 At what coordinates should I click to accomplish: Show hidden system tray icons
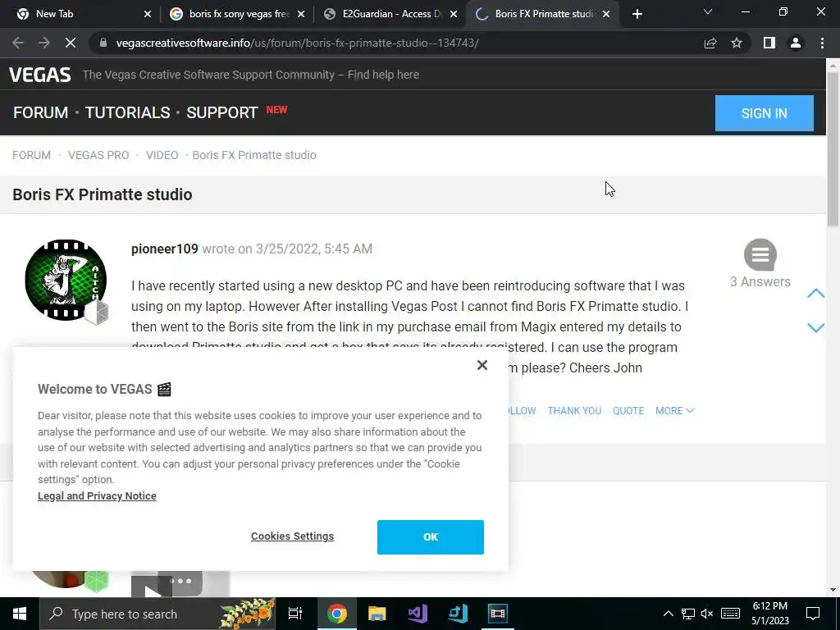click(x=668, y=614)
